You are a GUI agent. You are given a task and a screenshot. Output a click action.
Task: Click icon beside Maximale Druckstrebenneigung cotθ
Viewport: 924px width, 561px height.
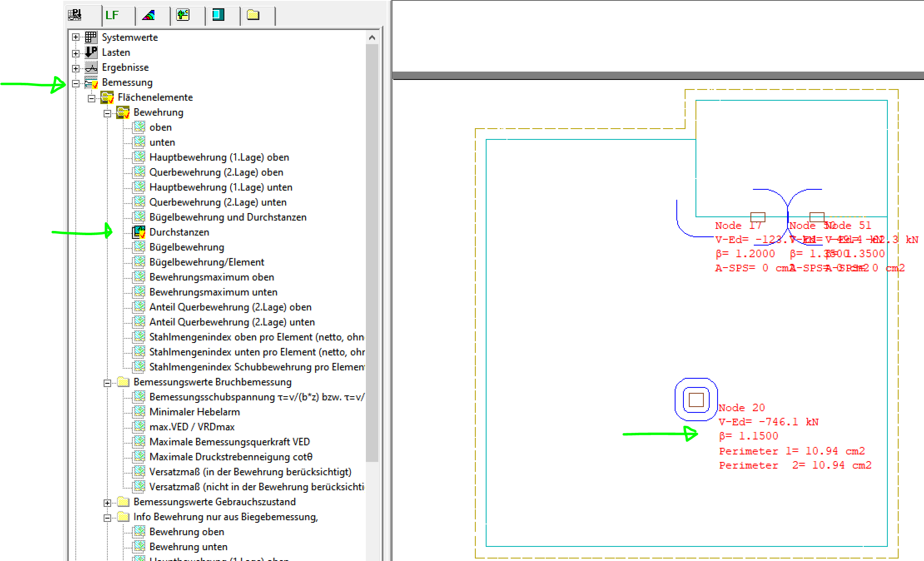coord(139,457)
